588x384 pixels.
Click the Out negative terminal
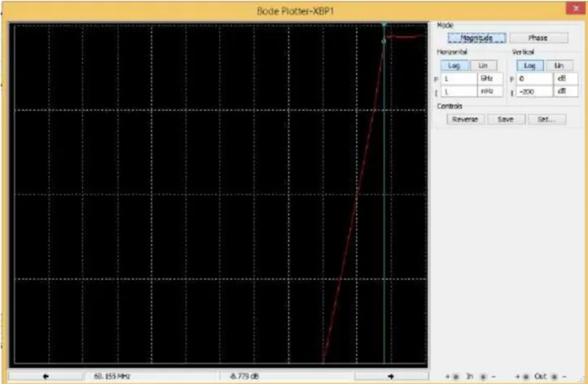(x=555, y=377)
